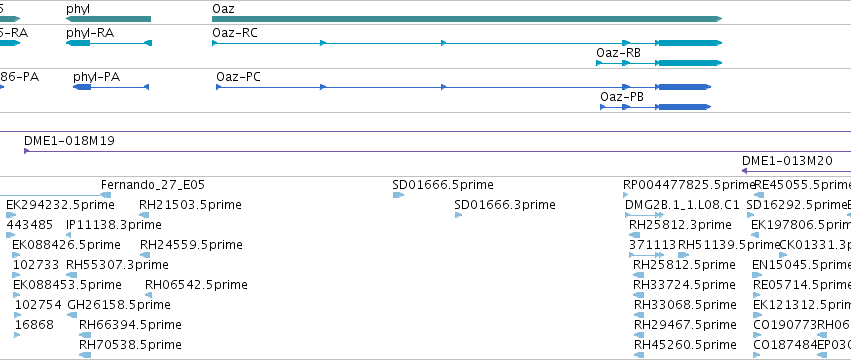Select the Oaz-RC transcript glyph
The image size is (851, 360).
467,43
